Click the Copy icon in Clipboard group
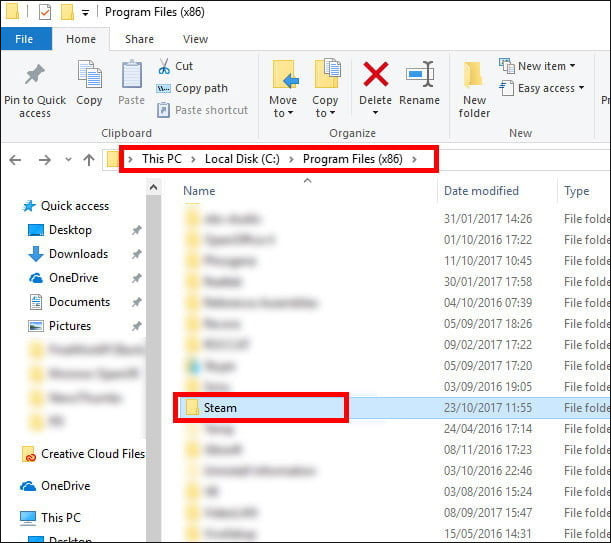 click(89, 74)
